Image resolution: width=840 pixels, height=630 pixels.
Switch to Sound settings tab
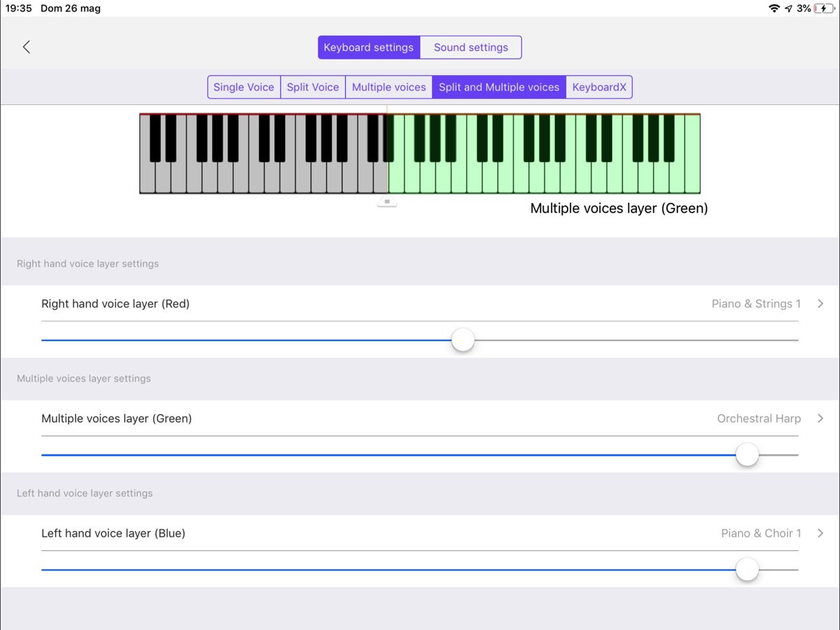coord(470,48)
